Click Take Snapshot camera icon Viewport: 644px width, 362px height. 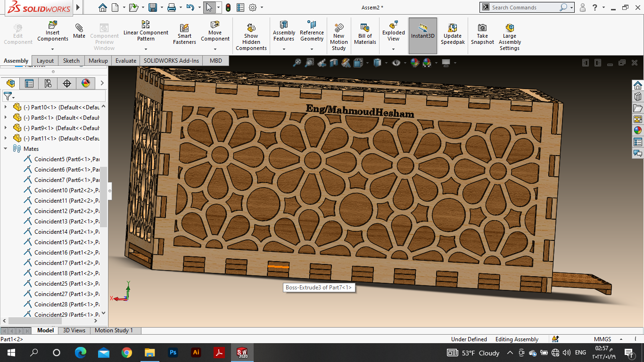pyautogui.click(x=482, y=28)
